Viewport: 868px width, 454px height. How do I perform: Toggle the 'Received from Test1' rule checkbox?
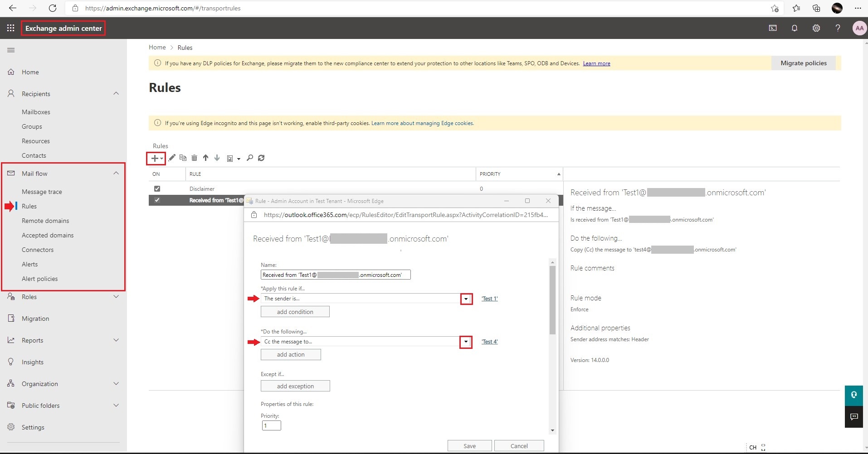pos(157,200)
